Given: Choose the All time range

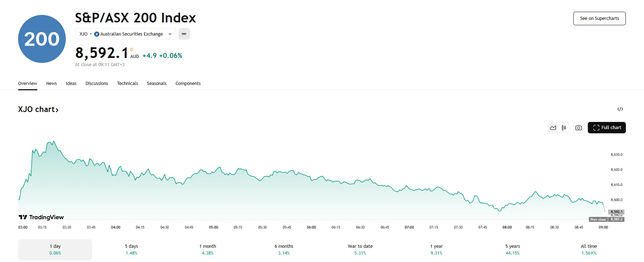Looking at the screenshot, I should [589, 250].
